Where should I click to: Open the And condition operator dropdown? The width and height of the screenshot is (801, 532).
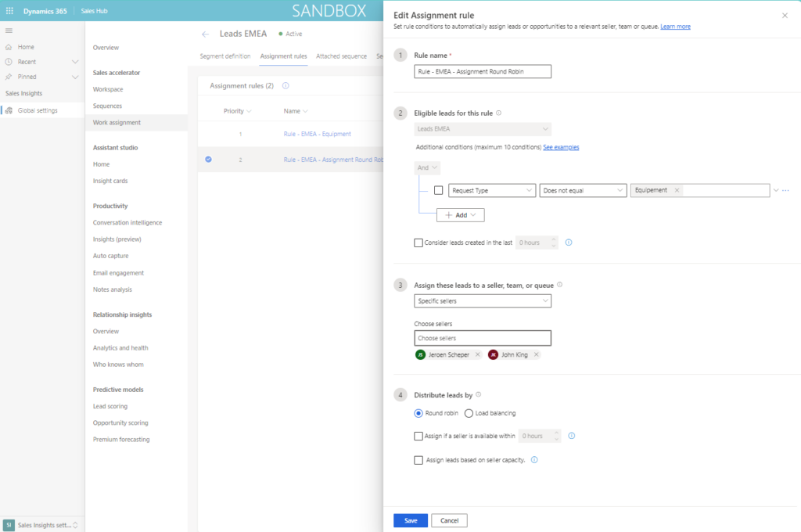point(427,167)
